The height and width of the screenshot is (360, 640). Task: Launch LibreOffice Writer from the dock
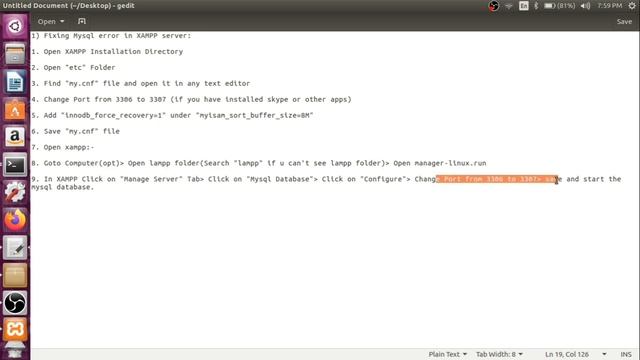point(15,82)
